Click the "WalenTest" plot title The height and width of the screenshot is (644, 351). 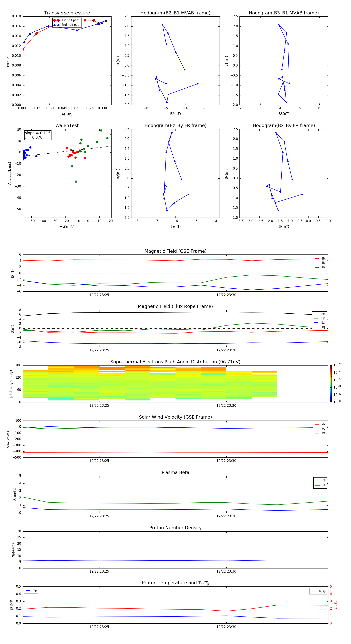click(67, 125)
